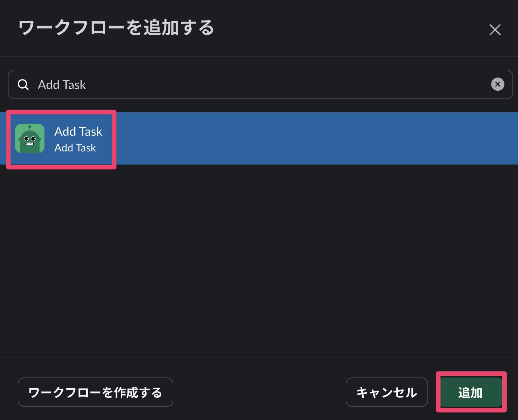The height and width of the screenshot is (420, 518).
Task: Click the green robot workflow icon
Action: (x=30, y=138)
